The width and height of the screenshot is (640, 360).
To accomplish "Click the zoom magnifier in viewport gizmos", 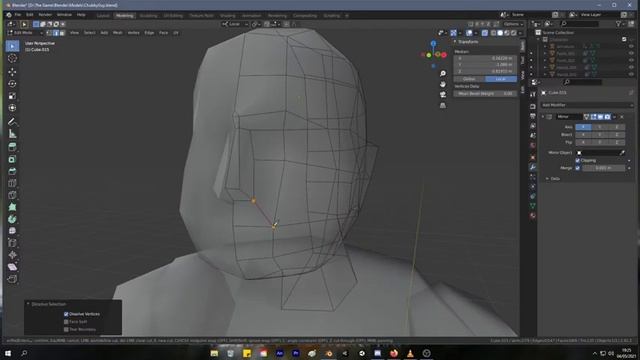I will 443,73.
